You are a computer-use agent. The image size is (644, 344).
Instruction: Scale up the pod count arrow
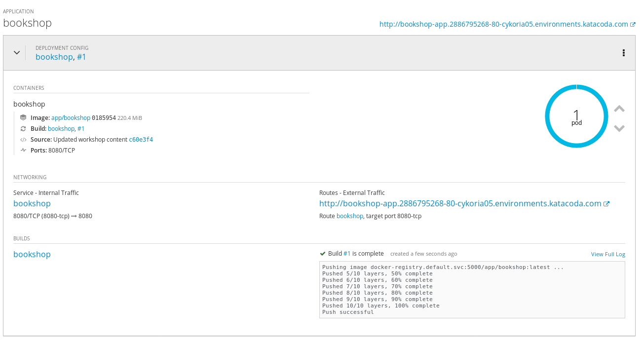(619, 109)
